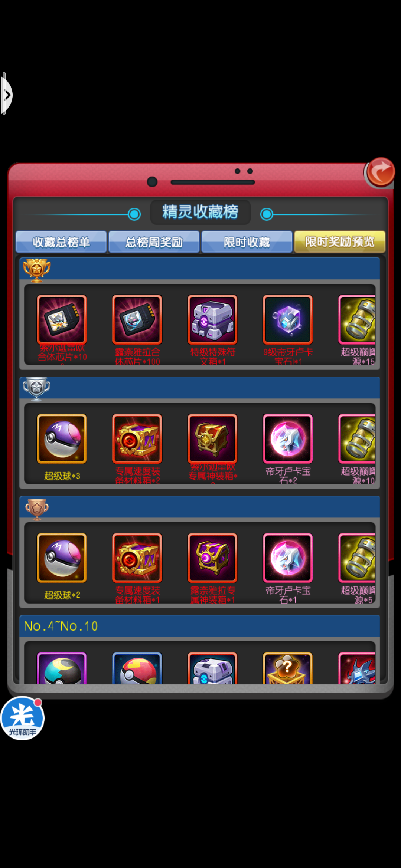Screen dimensions: 401x868
Task: Tap the 9级帝牙卢卡宝石 gem icon
Action: pos(288,319)
